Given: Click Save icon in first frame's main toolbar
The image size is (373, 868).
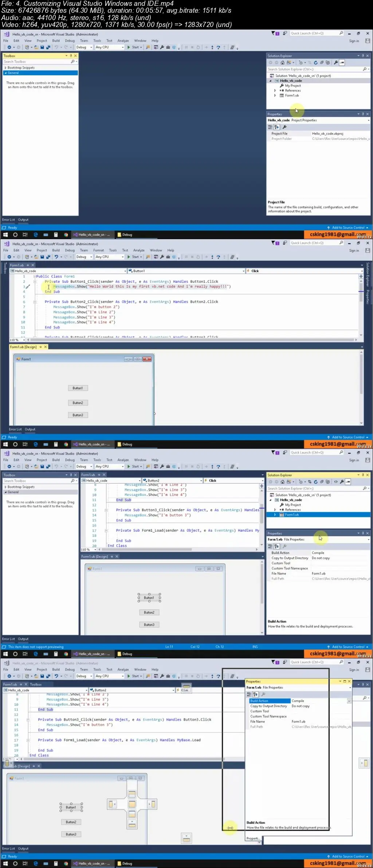Looking at the screenshot, I should 42,47.
